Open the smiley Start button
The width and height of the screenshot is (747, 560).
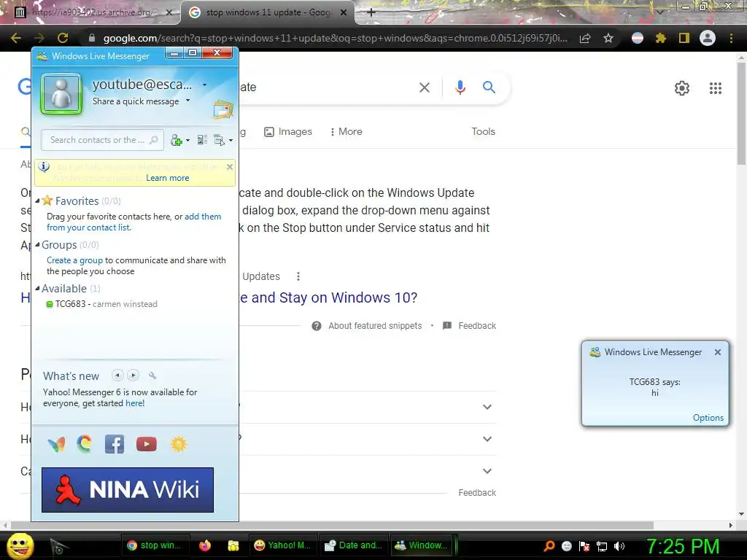coord(20,545)
